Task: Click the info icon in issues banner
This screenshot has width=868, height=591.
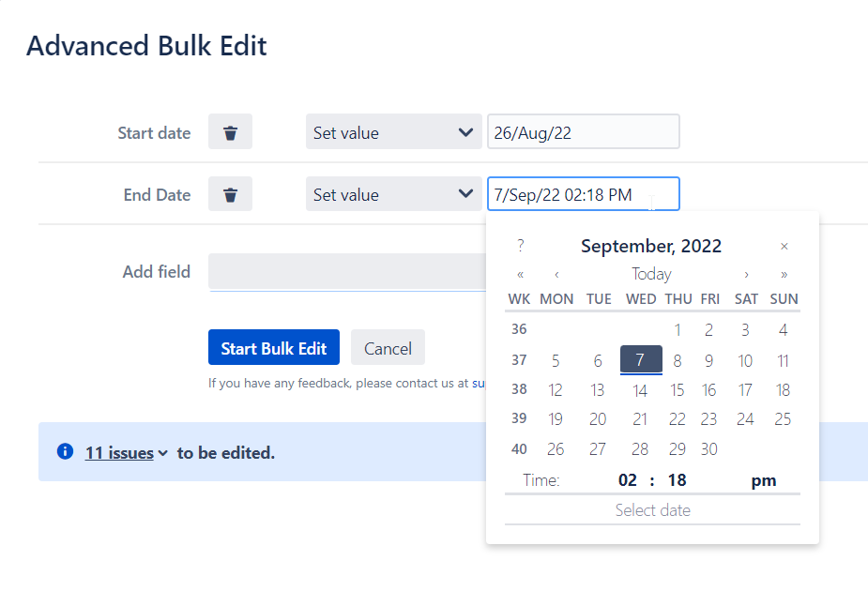Action: click(65, 452)
